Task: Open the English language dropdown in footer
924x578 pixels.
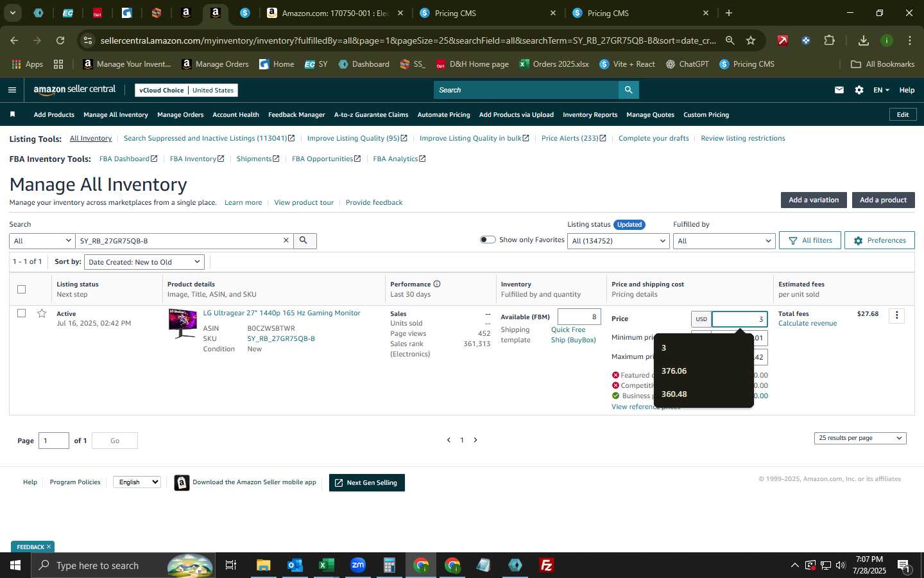Action: click(137, 482)
